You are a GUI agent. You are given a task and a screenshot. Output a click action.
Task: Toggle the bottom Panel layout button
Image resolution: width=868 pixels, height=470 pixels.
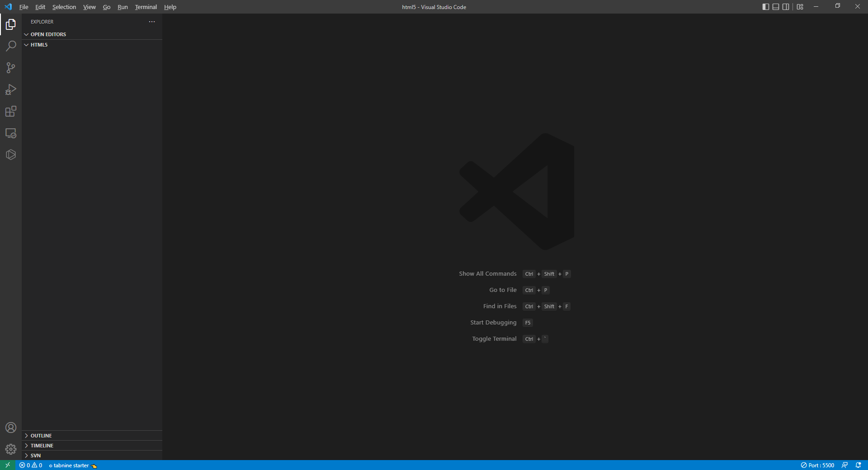pos(776,7)
